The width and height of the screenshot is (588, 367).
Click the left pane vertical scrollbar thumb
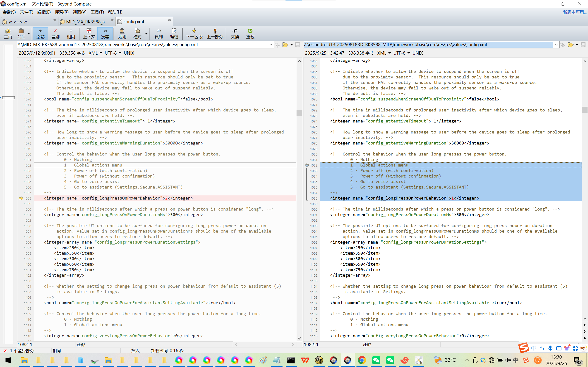pos(299,113)
